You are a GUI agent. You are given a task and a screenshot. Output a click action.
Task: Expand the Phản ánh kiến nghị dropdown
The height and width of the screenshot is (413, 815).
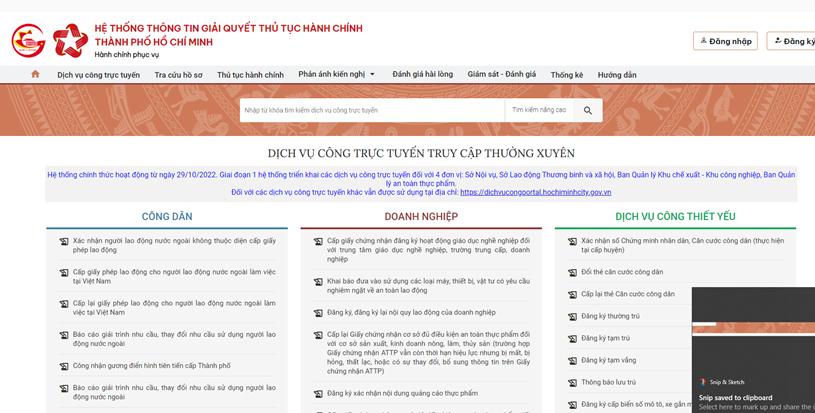(x=337, y=74)
